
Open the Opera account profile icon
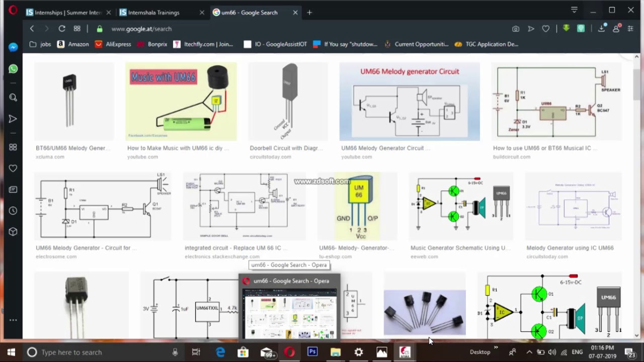[616, 29]
